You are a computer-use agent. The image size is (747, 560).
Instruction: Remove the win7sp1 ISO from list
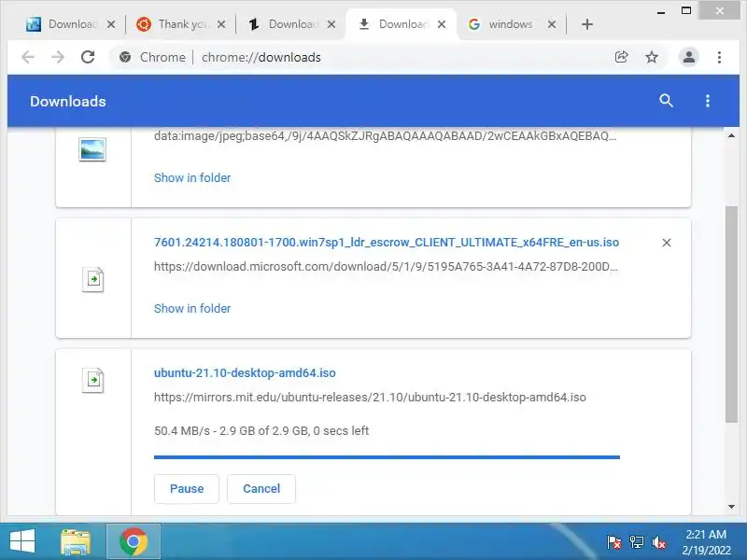[x=667, y=243]
